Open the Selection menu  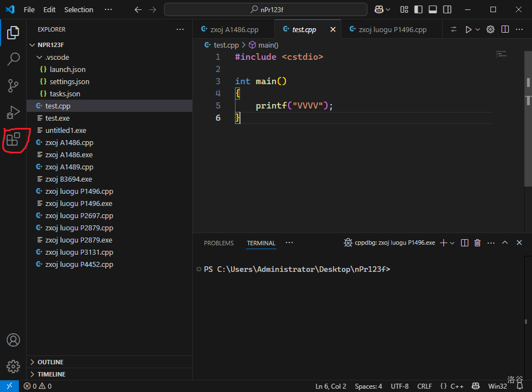click(x=79, y=9)
